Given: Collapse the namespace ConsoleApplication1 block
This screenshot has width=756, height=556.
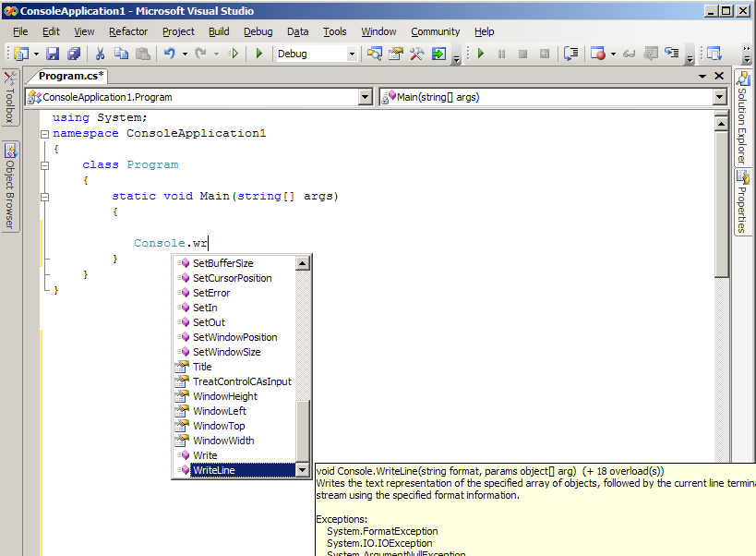Looking at the screenshot, I should (x=45, y=134).
